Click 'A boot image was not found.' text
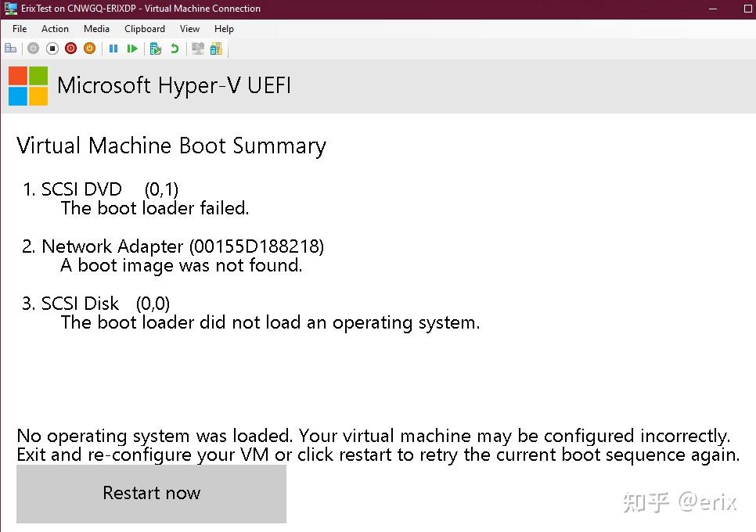756x532 pixels. pyautogui.click(x=182, y=265)
